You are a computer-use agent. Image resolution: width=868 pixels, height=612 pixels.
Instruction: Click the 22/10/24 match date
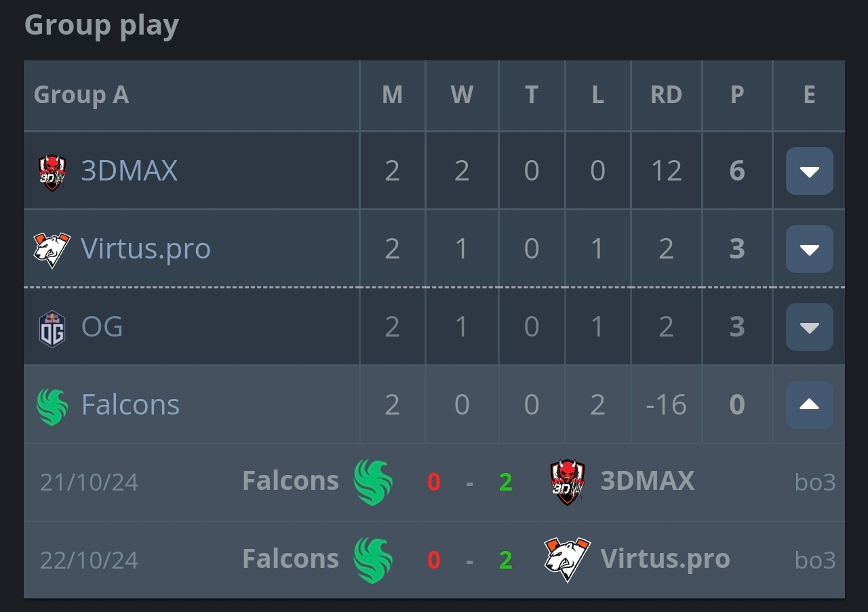coord(90,560)
